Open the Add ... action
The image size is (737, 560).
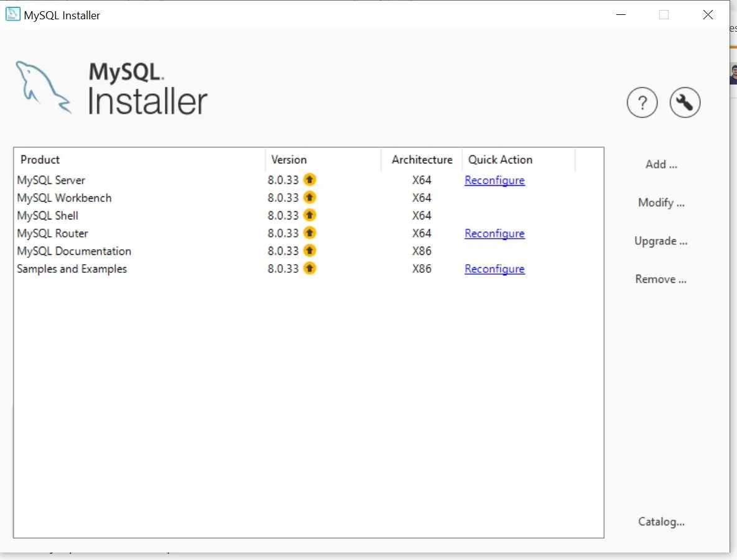click(661, 165)
